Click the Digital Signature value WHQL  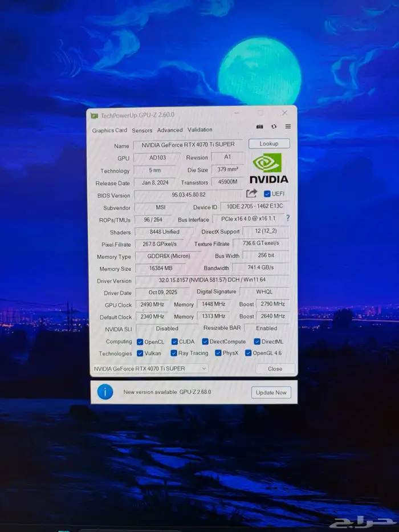[x=264, y=291]
